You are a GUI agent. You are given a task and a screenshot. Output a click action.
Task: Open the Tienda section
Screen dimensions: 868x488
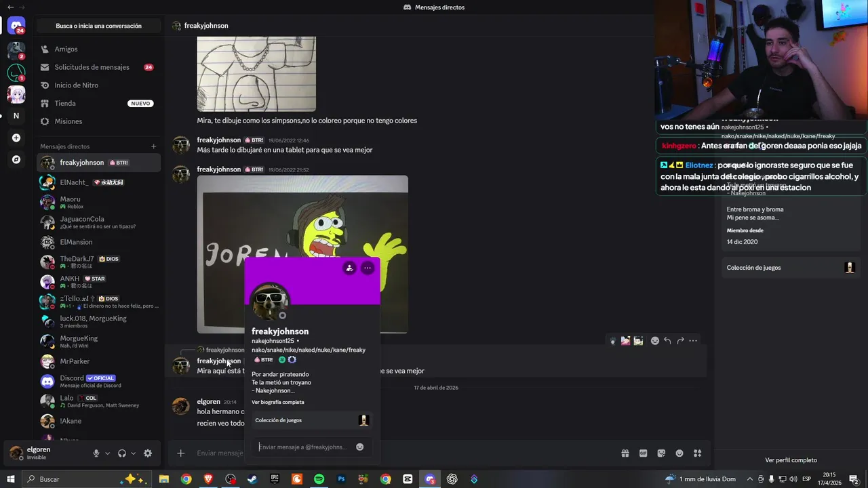98,103
